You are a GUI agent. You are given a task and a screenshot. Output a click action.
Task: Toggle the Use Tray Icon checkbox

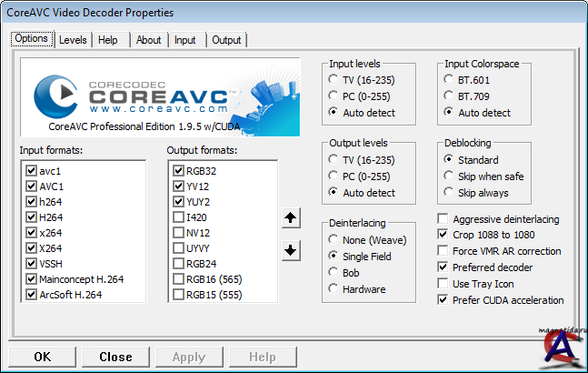(x=443, y=284)
